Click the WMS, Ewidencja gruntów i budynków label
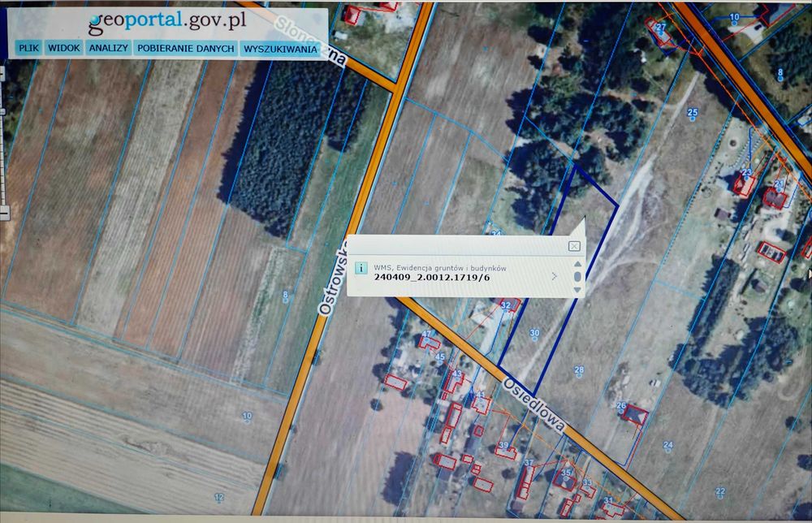This screenshot has width=812, height=523. point(439,268)
